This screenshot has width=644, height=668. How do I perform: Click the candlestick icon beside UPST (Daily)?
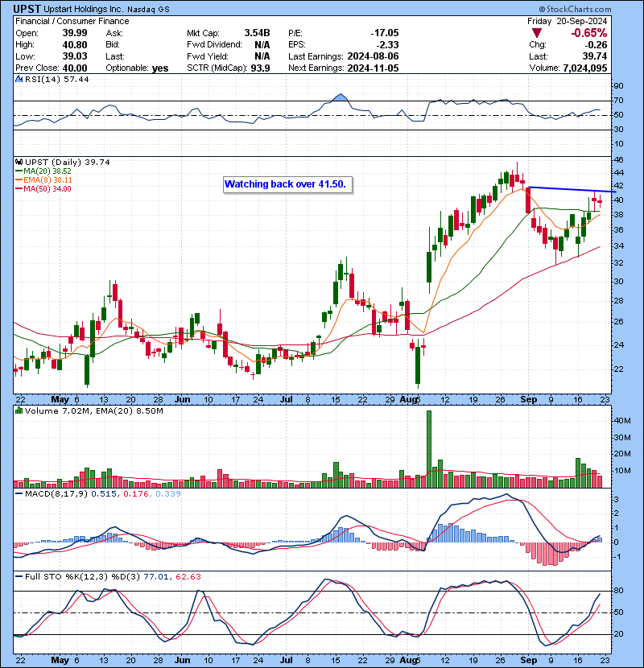click(x=19, y=162)
